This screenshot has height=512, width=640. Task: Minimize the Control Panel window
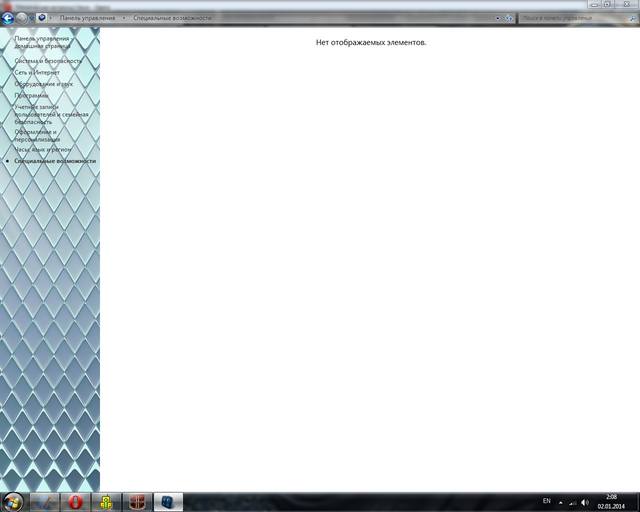(x=594, y=4)
